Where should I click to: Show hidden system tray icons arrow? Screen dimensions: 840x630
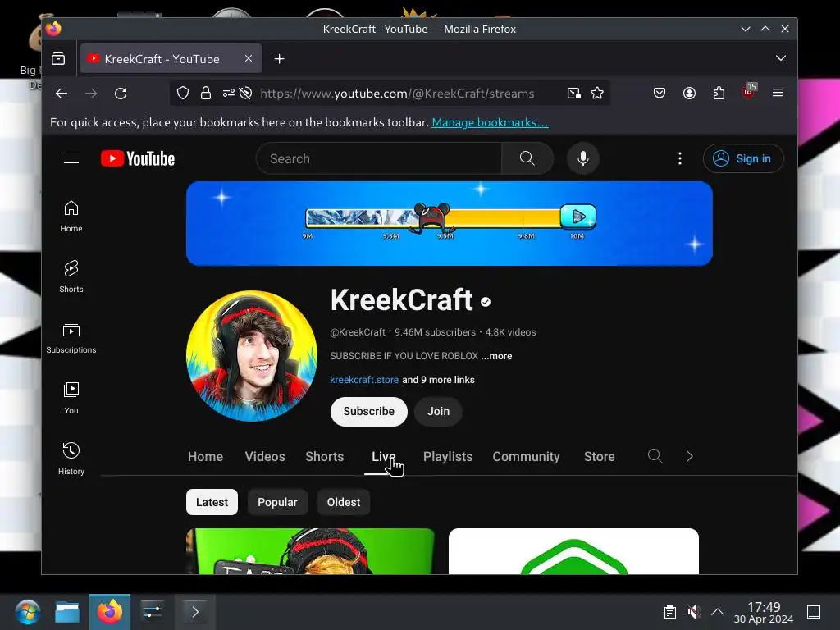(x=718, y=611)
